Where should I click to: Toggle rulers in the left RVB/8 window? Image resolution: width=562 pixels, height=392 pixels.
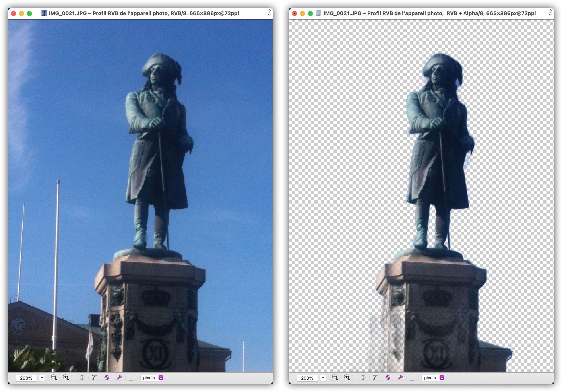pos(94,377)
